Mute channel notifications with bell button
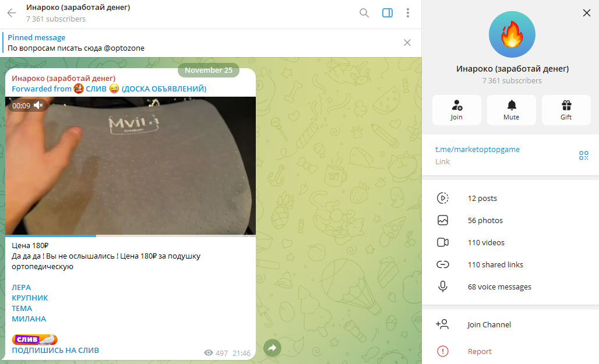599x364 pixels. [x=511, y=109]
